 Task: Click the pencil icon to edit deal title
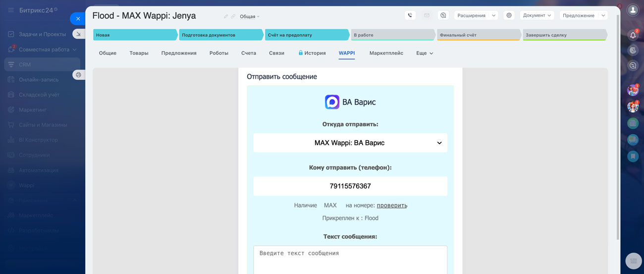point(226,16)
